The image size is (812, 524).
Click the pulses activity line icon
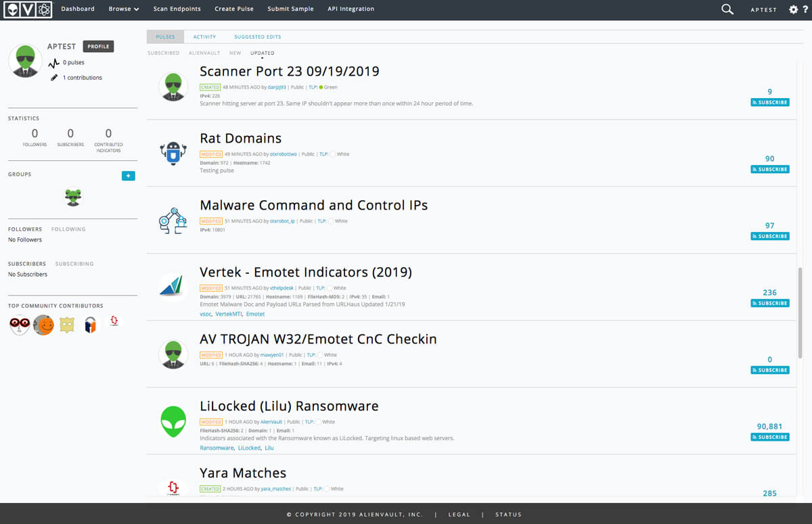pyautogui.click(x=54, y=64)
